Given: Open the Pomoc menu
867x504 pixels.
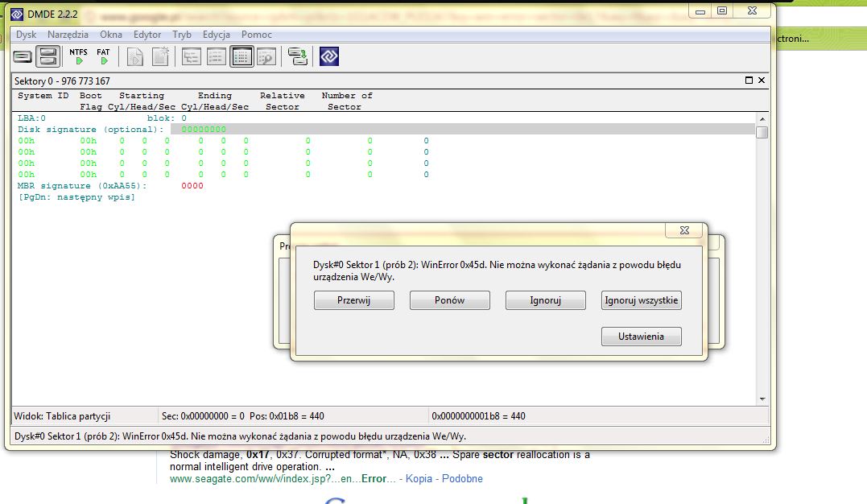Looking at the screenshot, I should [x=257, y=35].
